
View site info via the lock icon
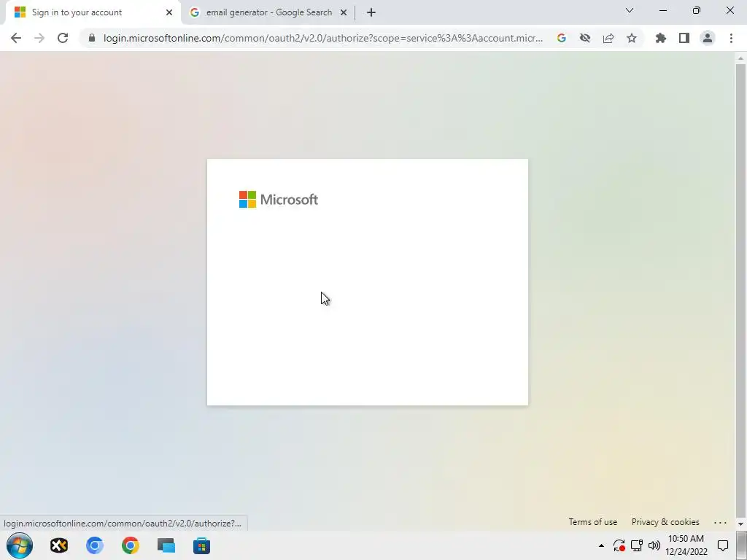(92, 38)
